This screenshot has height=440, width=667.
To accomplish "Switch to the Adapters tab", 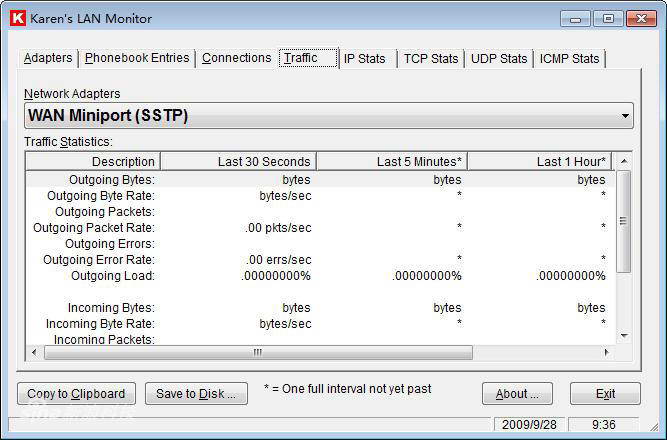I will click(48, 58).
